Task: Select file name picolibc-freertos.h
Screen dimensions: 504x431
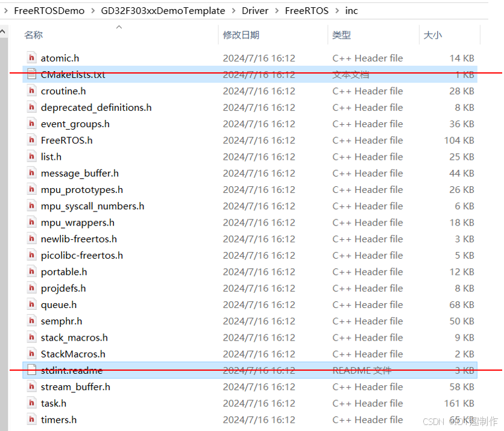Action: [x=82, y=255]
